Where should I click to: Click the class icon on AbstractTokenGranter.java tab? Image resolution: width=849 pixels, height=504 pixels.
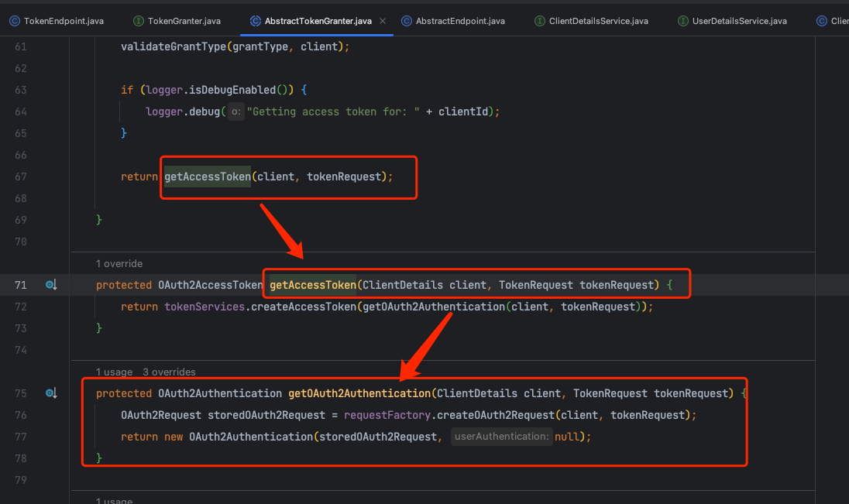tap(256, 21)
